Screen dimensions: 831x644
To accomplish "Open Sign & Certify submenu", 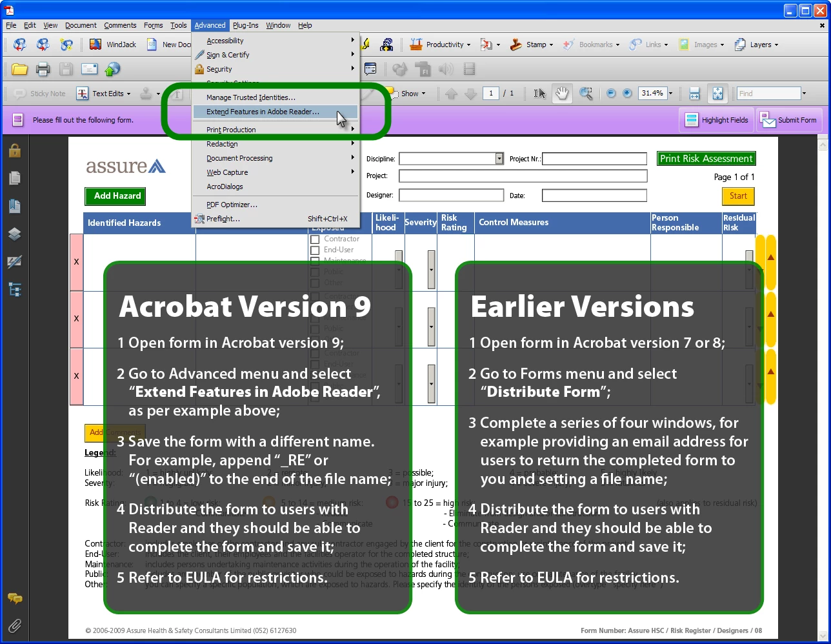I will tap(275, 55).
